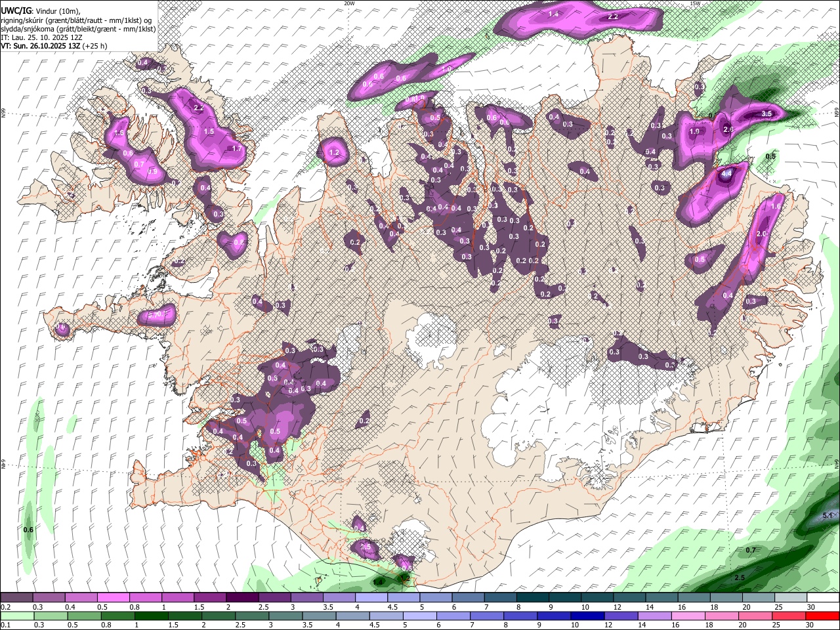The image size is (840, 630).
Task: Click the white 30 swatch in upper legend
Action: [823, 598]
